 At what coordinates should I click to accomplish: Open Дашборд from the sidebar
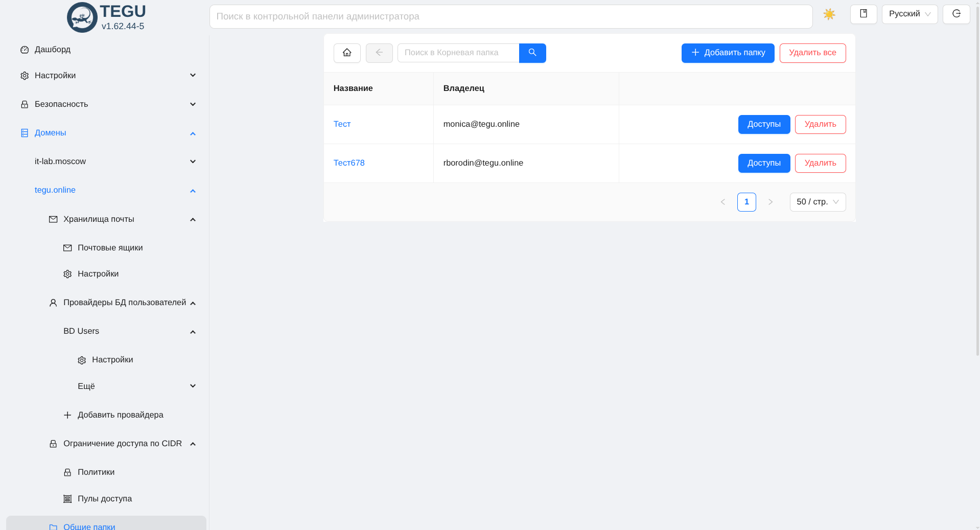(53, 50)
